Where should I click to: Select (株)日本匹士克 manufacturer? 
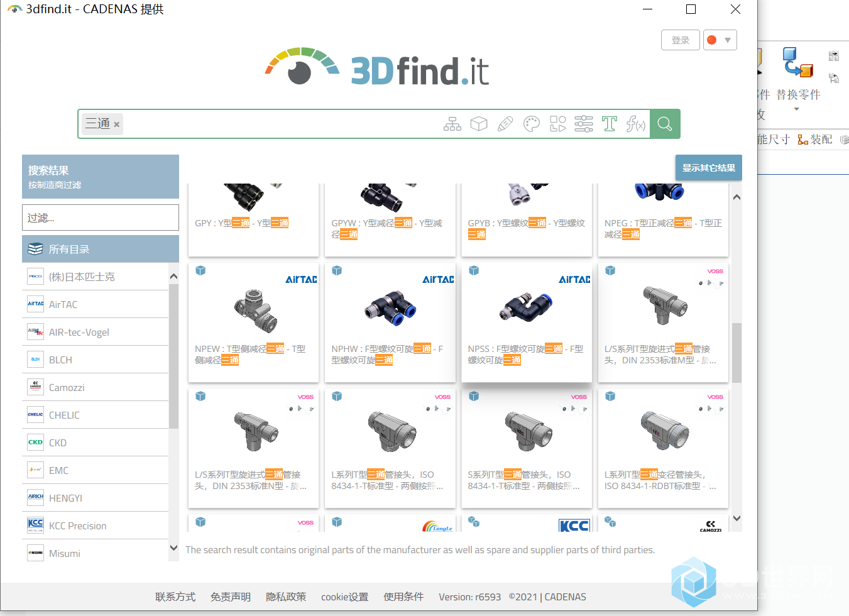(x=96, y=277)
